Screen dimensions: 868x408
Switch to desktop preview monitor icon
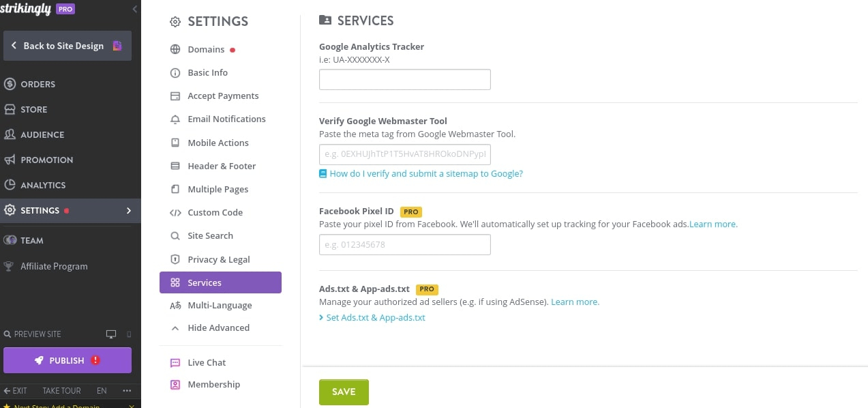(110, 334)
